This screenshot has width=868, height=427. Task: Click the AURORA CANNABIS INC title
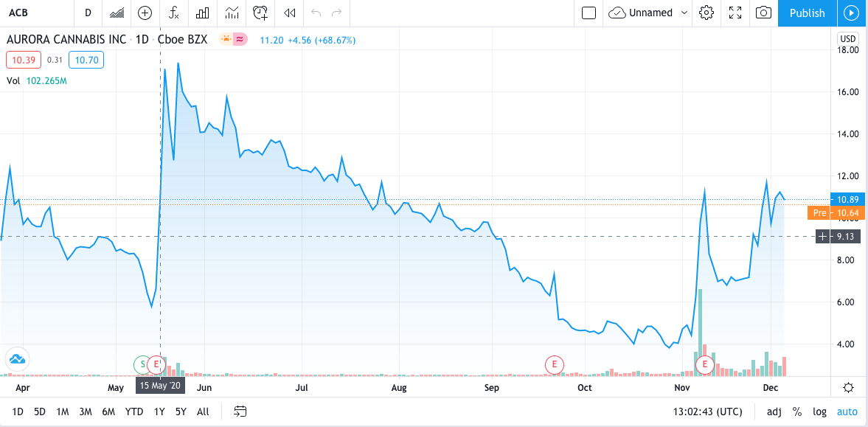pos(66,40)
